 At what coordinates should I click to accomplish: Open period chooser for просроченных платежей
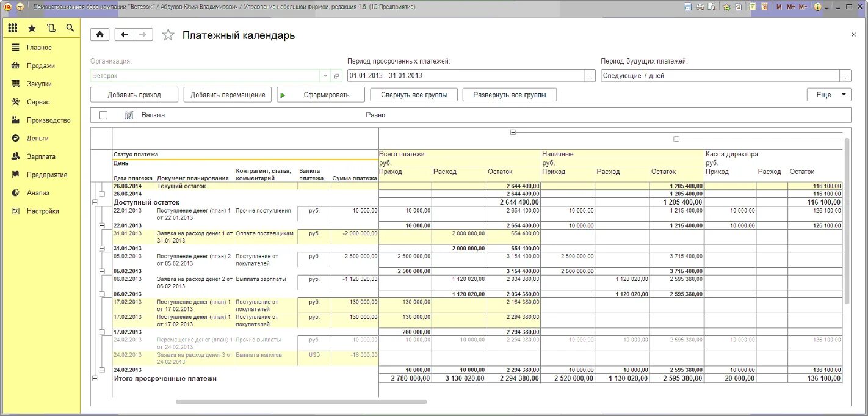coord(590,76)
